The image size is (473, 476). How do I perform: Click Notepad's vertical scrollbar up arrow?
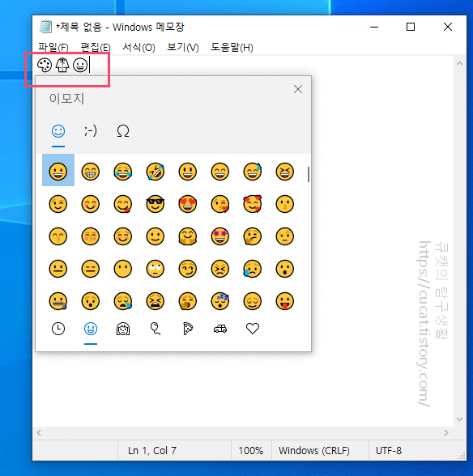[459, 63]
